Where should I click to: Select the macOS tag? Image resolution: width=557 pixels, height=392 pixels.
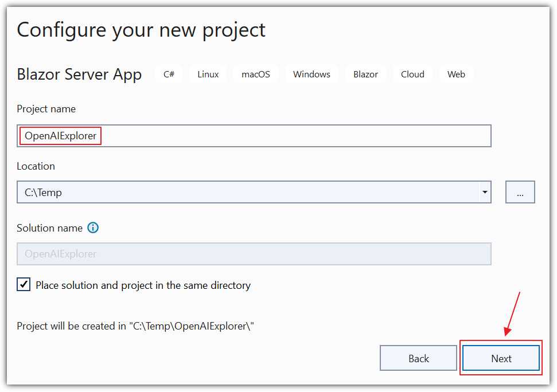tap(255, 74)
